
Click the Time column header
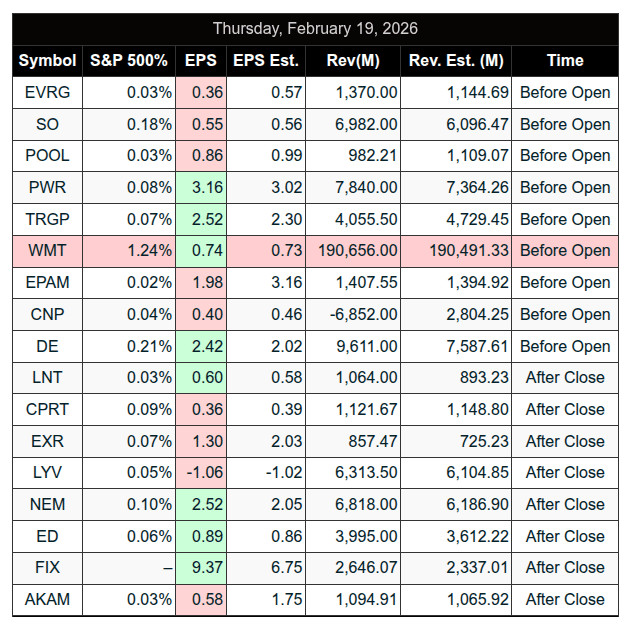click(565, 60)
